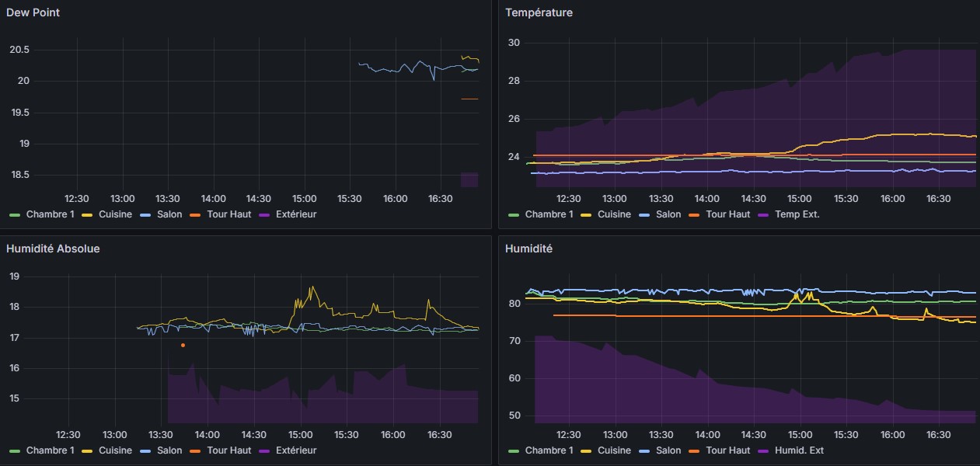Toggle Extérieur series in Dew Point legend
Image resolution: width=980 pixels, height=466 pixels.
tap(295, 214)
